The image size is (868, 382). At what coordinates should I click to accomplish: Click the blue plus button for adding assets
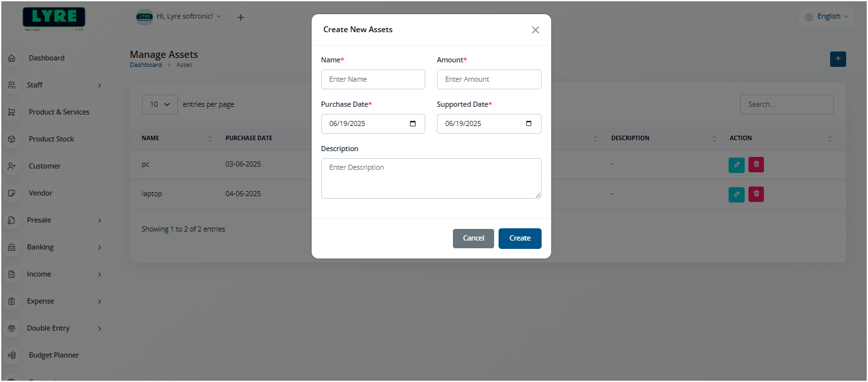coord(838,59)
